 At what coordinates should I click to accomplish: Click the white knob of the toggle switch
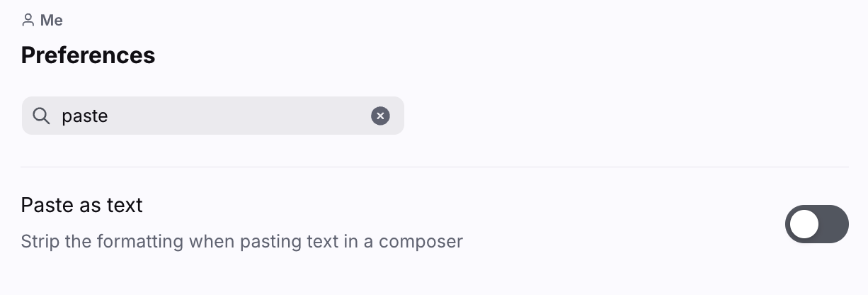pyautogui.click(x=804, y=224)
